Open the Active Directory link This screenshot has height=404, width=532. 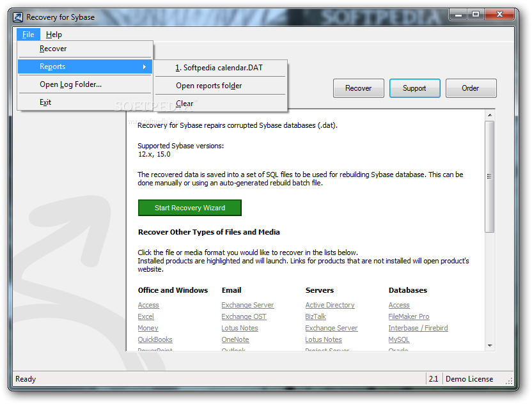pyautogui.click(x=330, y=305)
